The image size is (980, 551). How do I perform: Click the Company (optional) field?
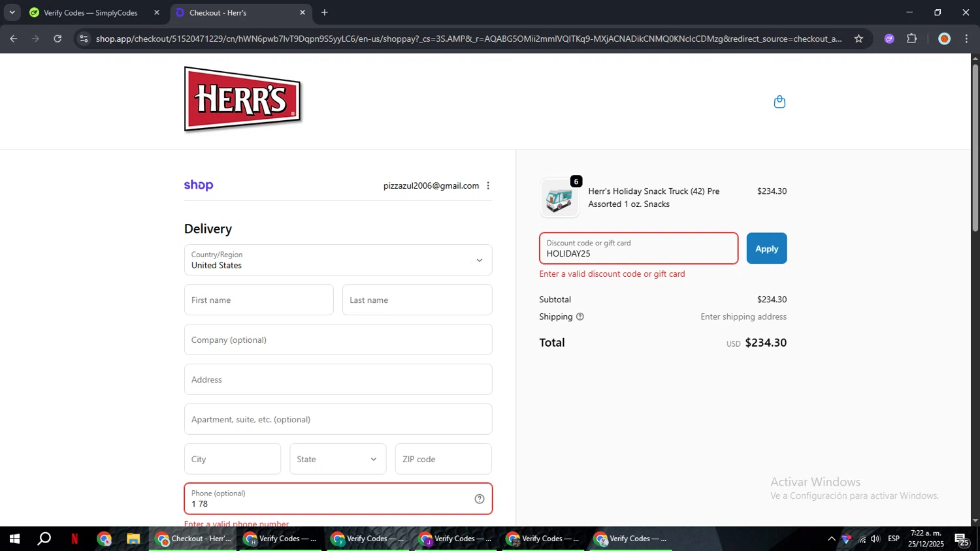click(338, 339)
